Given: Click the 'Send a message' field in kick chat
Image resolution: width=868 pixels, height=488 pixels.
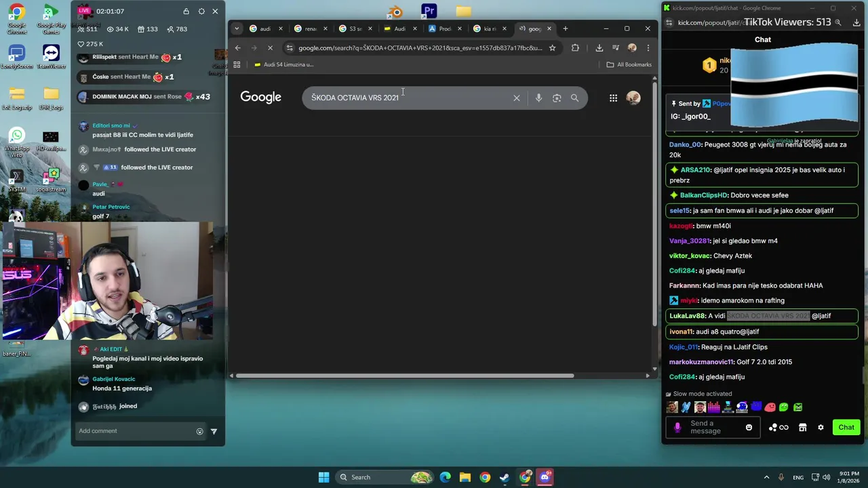Looking at the screenshot, I should click(x=713, y=428).
